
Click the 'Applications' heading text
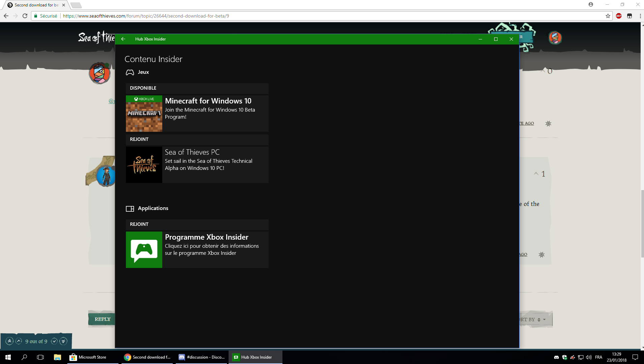point(153,208)
